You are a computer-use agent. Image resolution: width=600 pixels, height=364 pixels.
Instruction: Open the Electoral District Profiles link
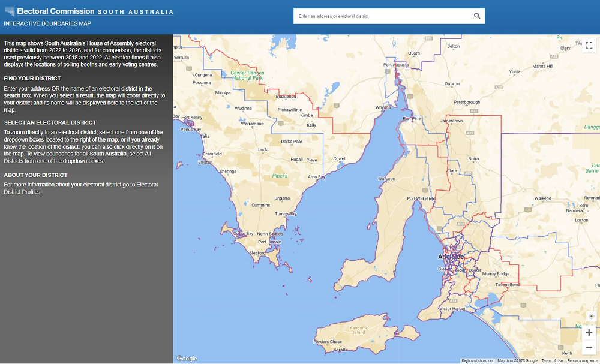147,185
